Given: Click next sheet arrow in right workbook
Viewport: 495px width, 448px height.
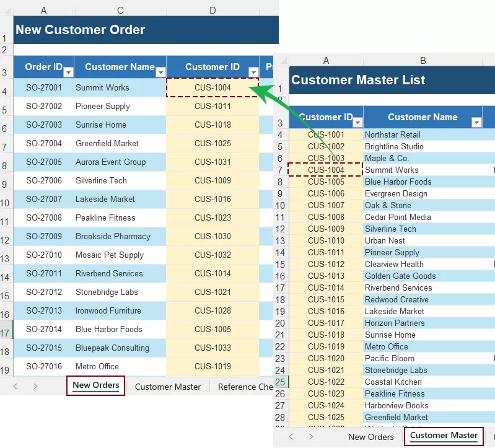Looking at the screenshot, I should click(x=311, y=436).
